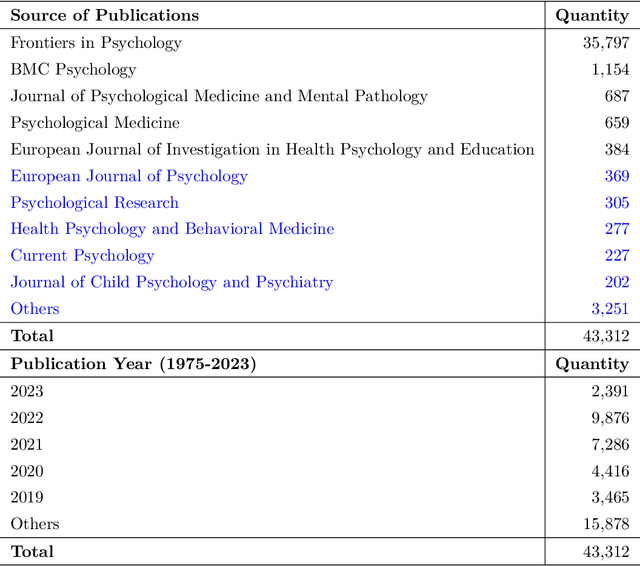Click the 2022 year label

[x=27, y=418]
